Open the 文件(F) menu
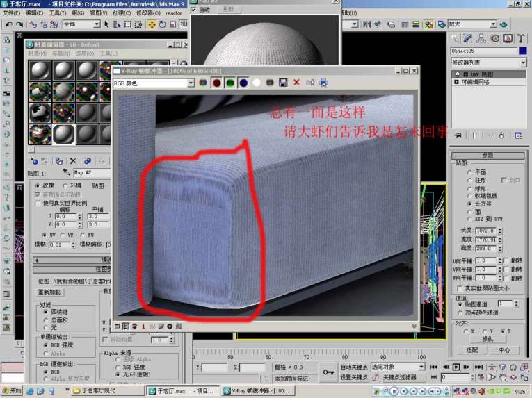This screenshot has height=398, width=532. 11,13
